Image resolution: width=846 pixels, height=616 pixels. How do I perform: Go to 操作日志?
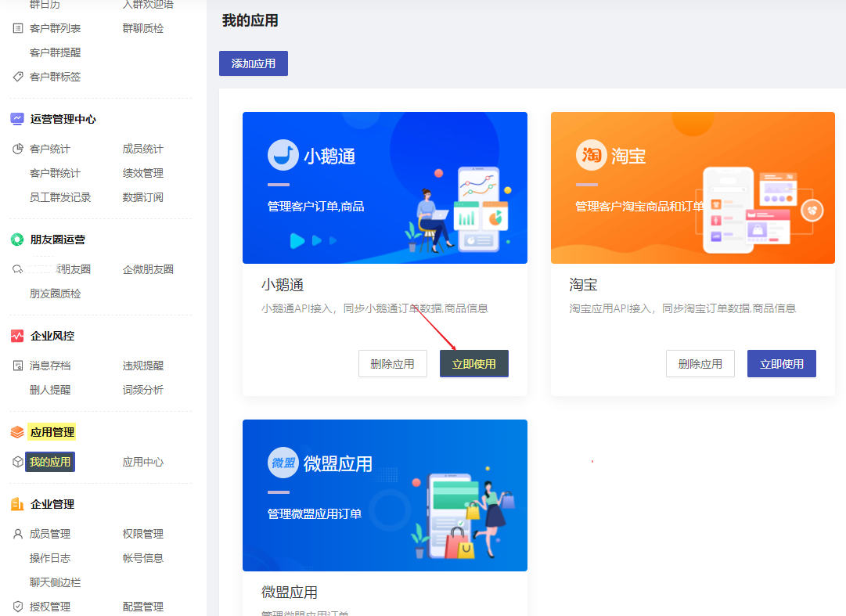click(x=49, y=558)
